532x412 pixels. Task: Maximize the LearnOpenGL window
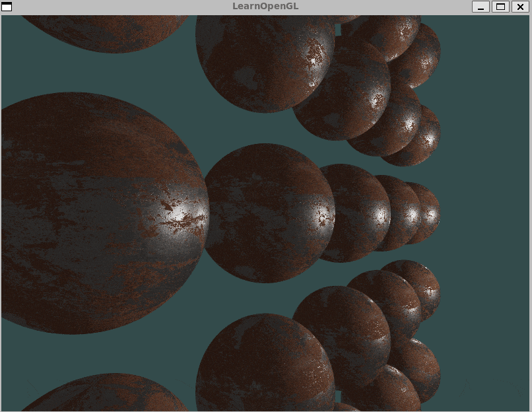[500, 7]
